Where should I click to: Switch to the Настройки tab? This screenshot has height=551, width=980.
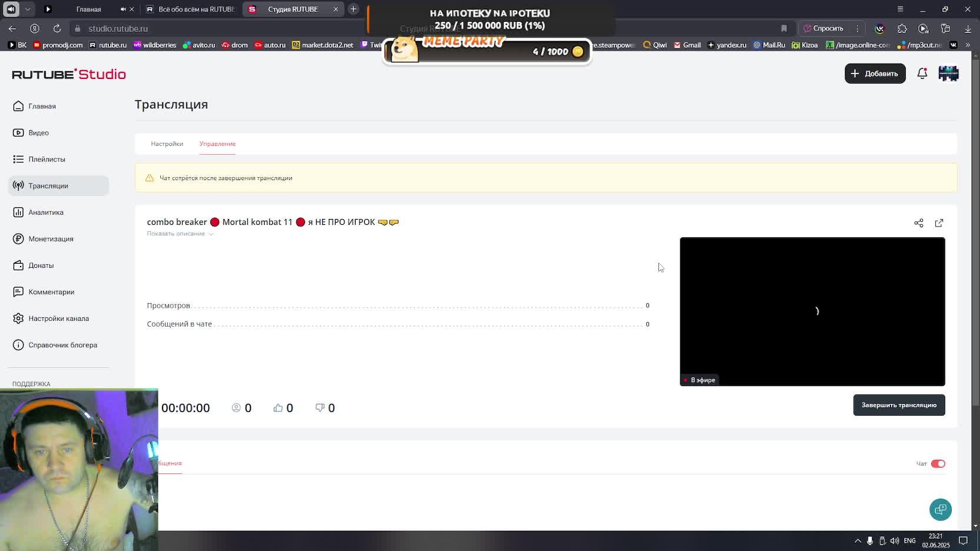(x=167, y=144)
